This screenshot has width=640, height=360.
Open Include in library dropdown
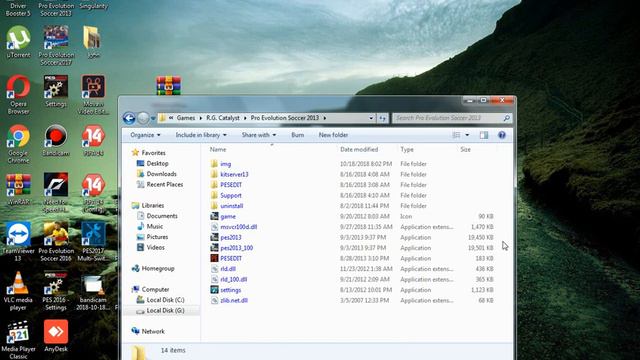[x=201, y=135]
